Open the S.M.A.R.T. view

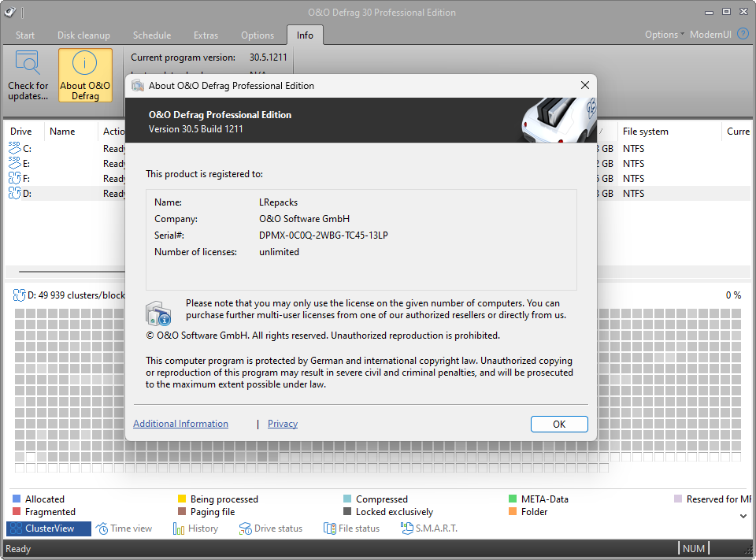[x=428, y=528]
